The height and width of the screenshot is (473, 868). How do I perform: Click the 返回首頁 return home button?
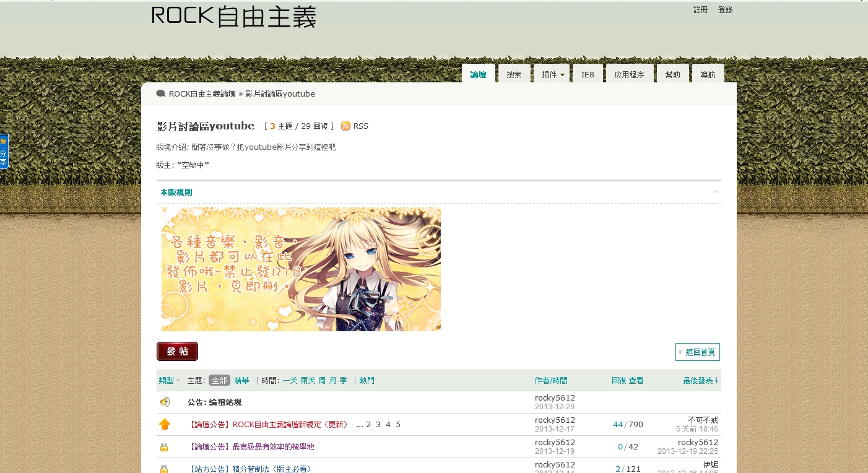tap(698, 352)
